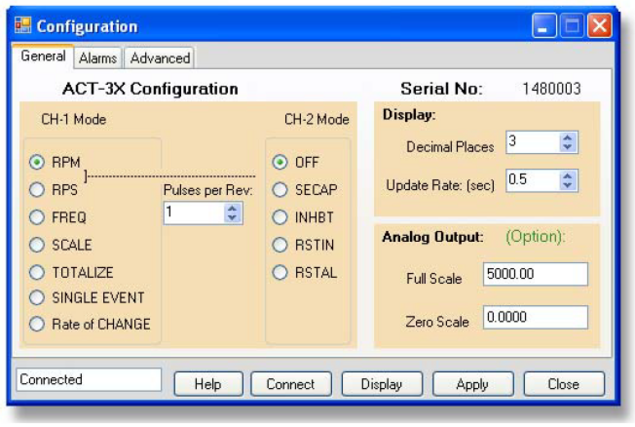Pick SINGLE EVENT mode
Viewport: 635px width, 427px height.
37,297
